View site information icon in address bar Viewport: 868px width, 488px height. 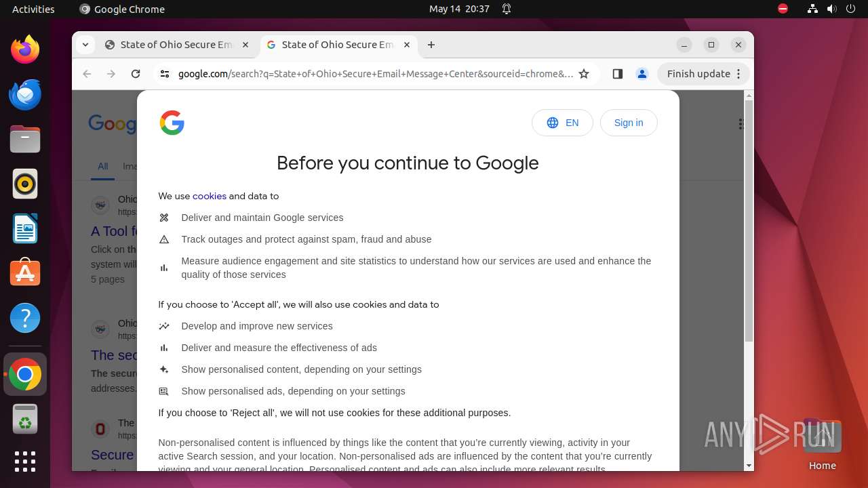click(165, 74)
